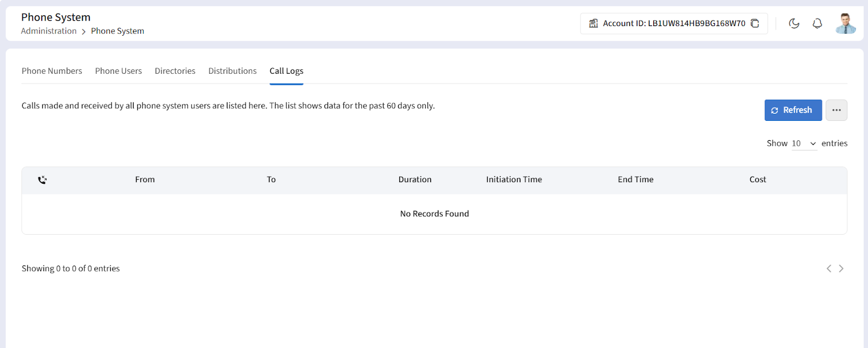Go to the previous page arrow

[x=828, y=268]
